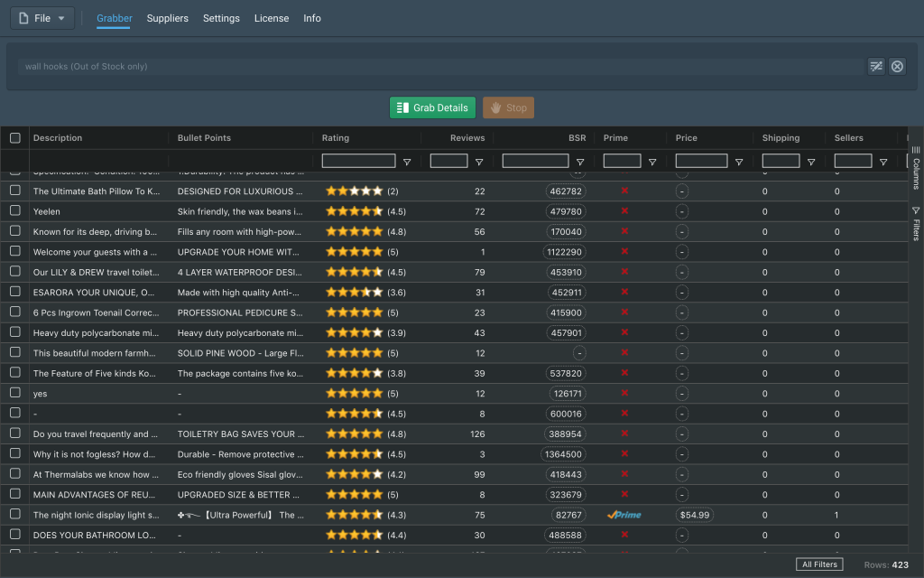Click the Rating column filter funnel icon
The image size is (924, 578).
pos(407,162)
